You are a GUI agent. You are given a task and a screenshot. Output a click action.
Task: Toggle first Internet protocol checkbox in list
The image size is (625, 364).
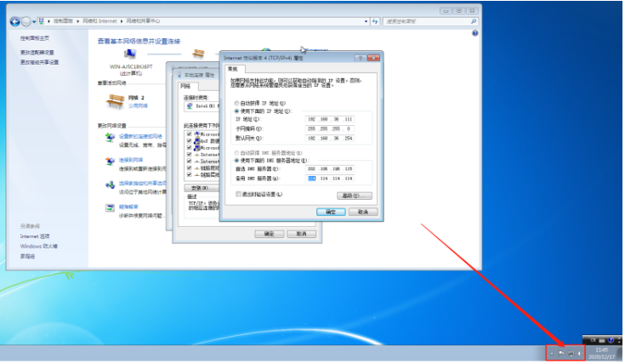(x=190, y=155)
